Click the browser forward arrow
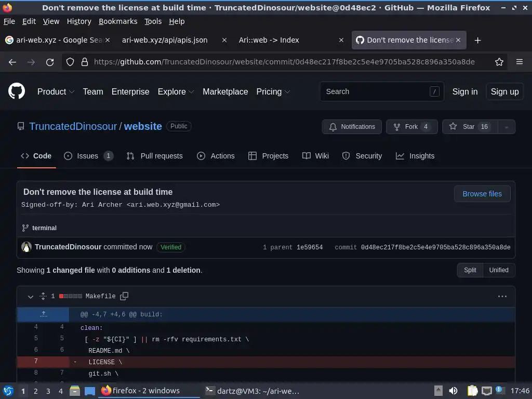The width and height of the screenshot is (532, 399). (31, 62)
